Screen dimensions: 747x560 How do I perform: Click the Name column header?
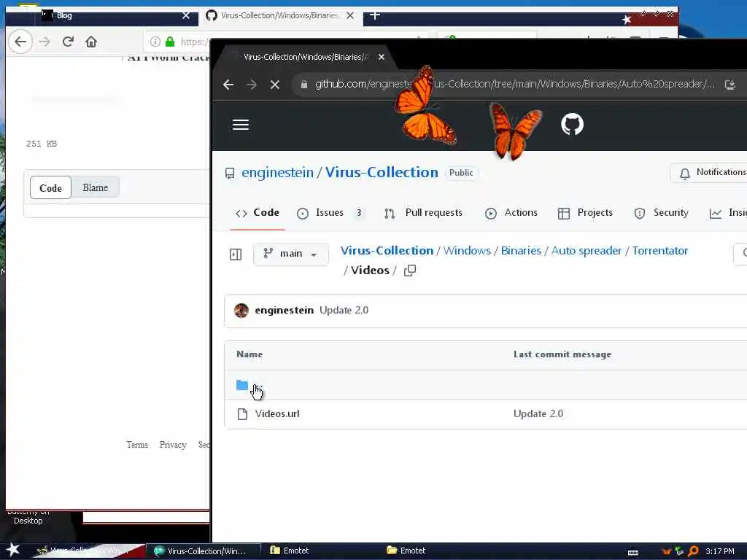coord(249,354)
